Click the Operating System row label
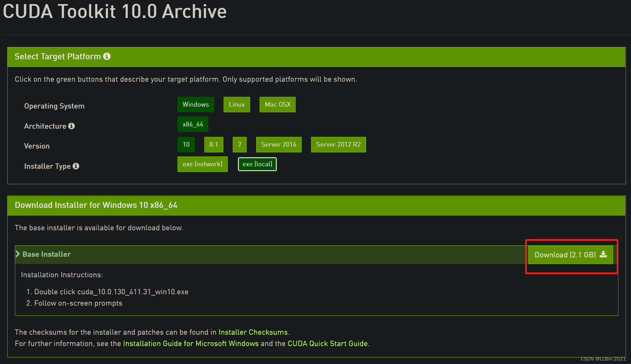The height and width of the screenshot is (364, 631). point(54,106)
